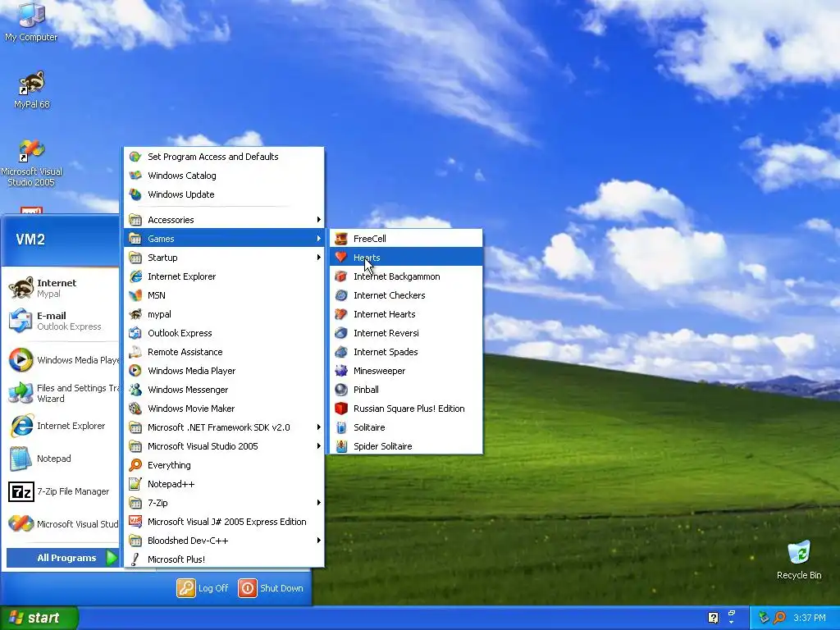The height and width of the screenshot is (630, 840).
Task: Open Set Program Access and Defaults
Action: click(224, 157)
